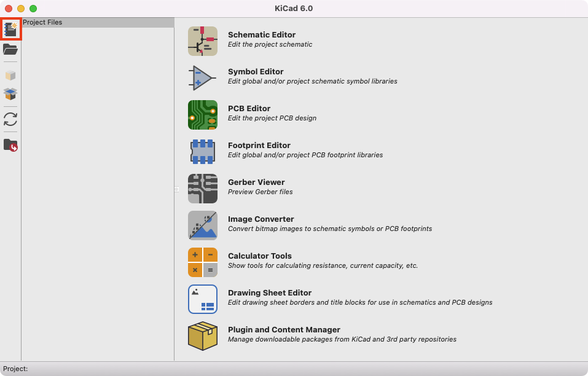Launch Schematic Editor icon
588x376 pixels.
click(203, 41)
